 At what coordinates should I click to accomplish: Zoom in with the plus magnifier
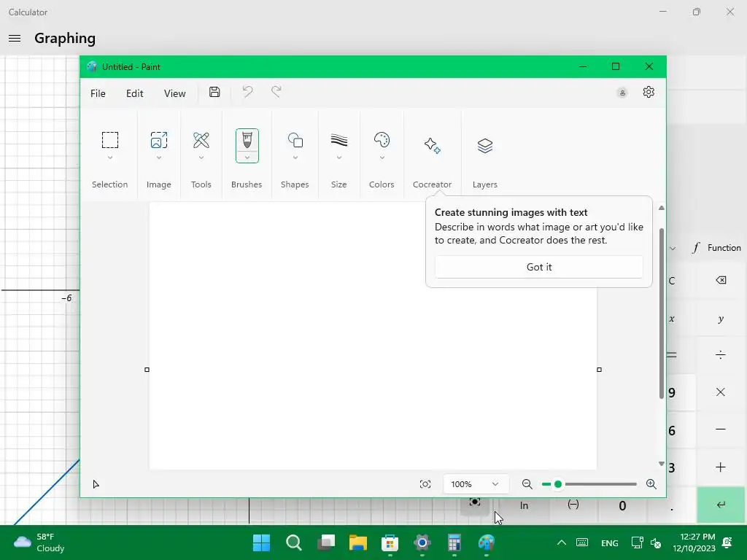[651, 484]
